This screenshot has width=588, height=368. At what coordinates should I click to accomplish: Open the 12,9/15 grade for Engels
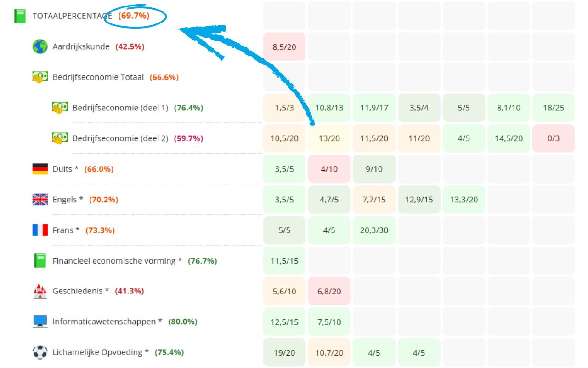point(419,199)
